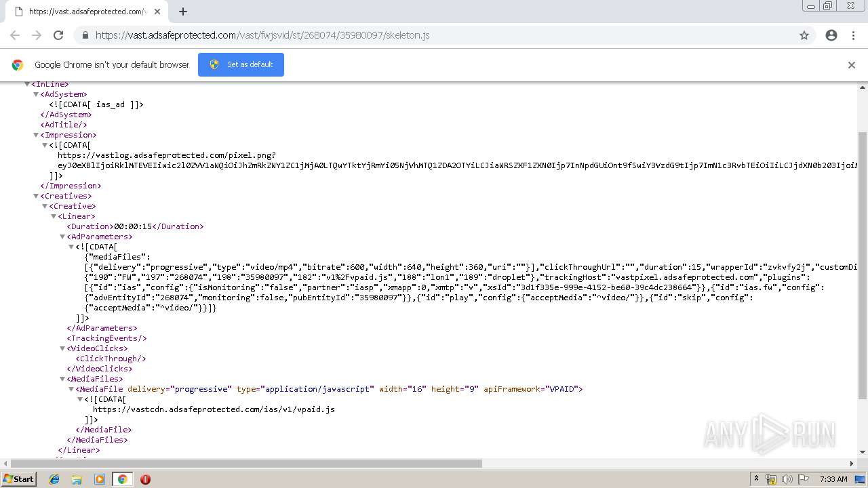Collapse the MediaFile progressive node
Viewport: 868px width, 488px height.
(x=71, y=389)
